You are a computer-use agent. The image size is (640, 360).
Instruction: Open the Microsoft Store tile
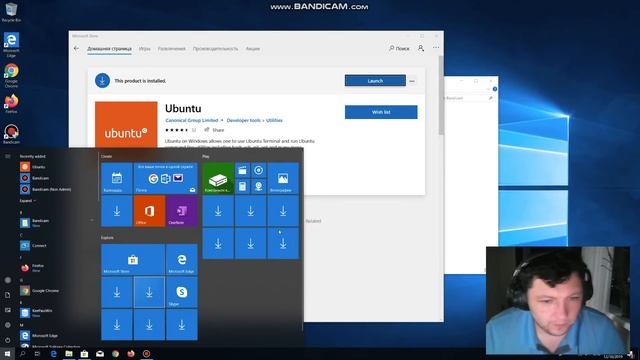pyautogui.click(x=133, y=259)
